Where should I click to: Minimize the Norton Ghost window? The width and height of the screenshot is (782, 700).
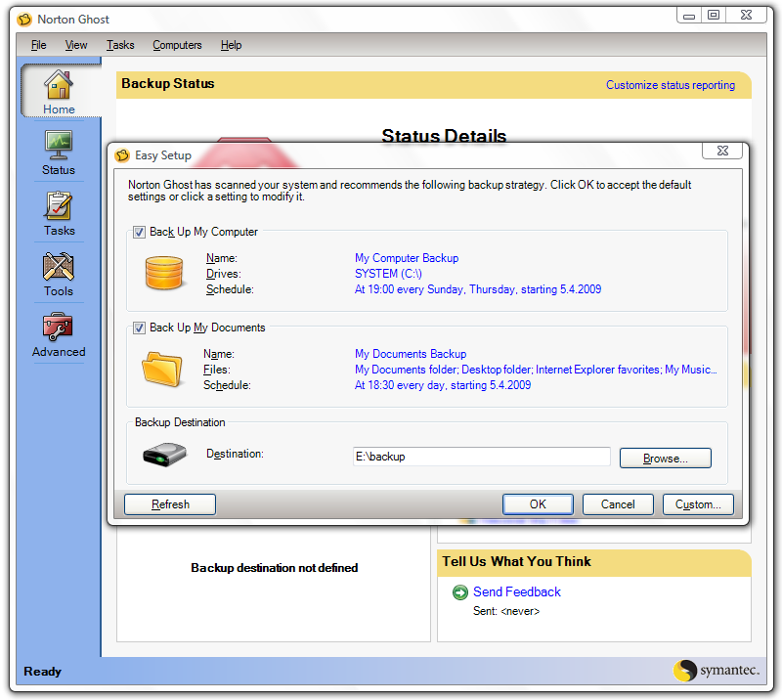tap(689, 15)
